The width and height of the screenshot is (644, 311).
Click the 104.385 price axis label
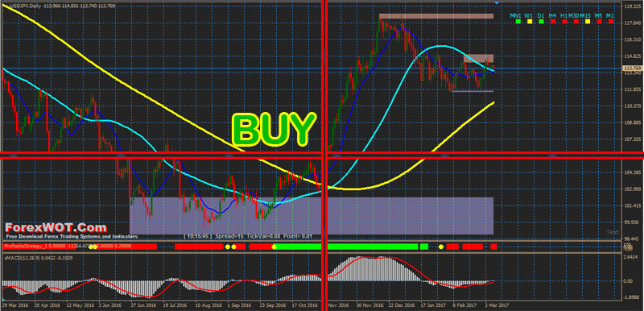633,172
